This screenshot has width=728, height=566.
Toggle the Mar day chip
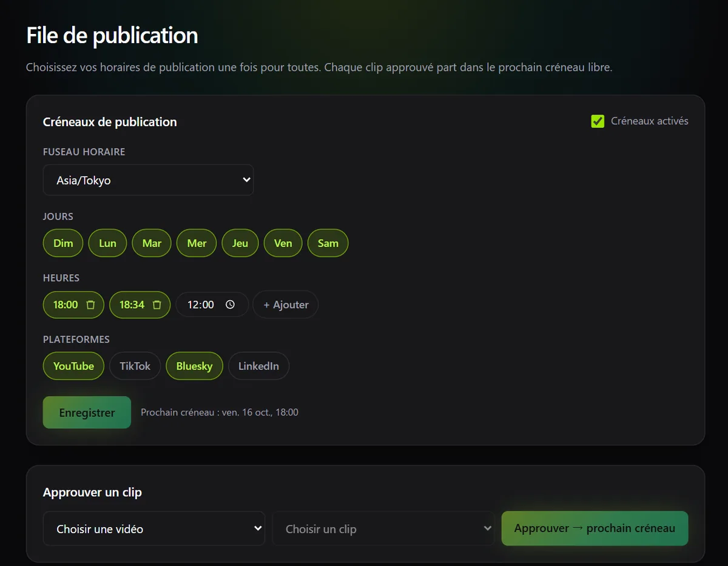(x=152, y=243)
